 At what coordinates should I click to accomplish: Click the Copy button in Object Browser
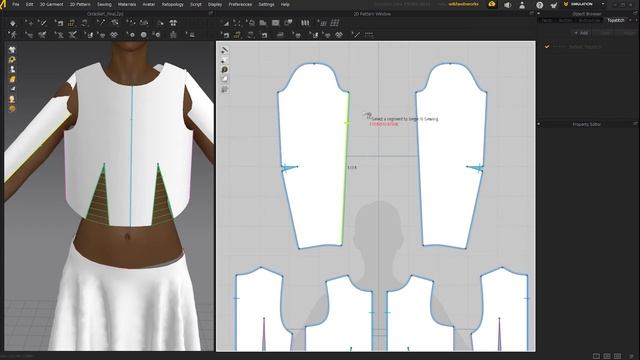click(605, 33)
